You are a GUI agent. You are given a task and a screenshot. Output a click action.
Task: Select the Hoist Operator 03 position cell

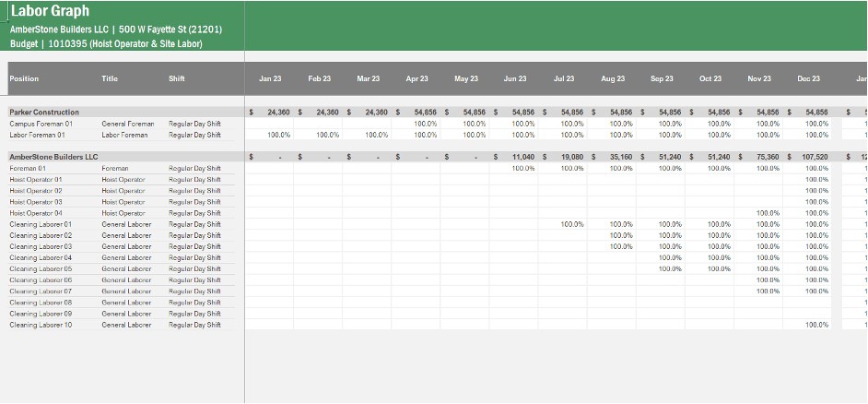click(x=36, y=202)
